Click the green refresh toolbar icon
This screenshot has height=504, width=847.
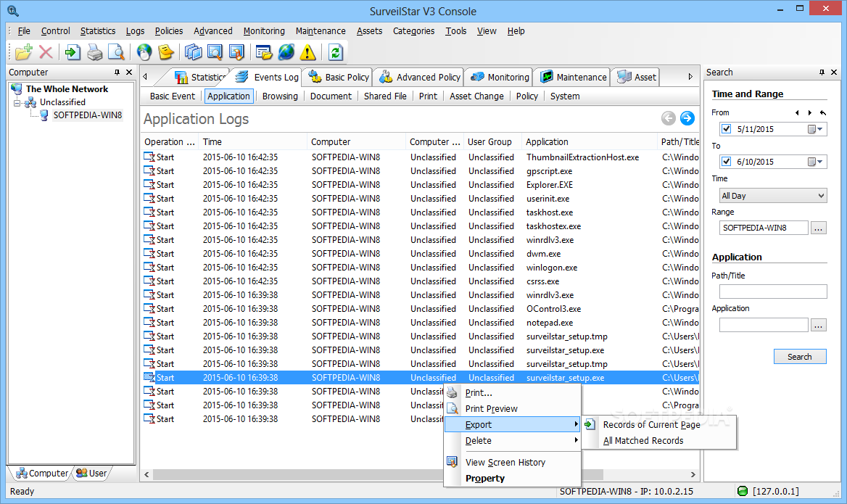coord(336,52)
